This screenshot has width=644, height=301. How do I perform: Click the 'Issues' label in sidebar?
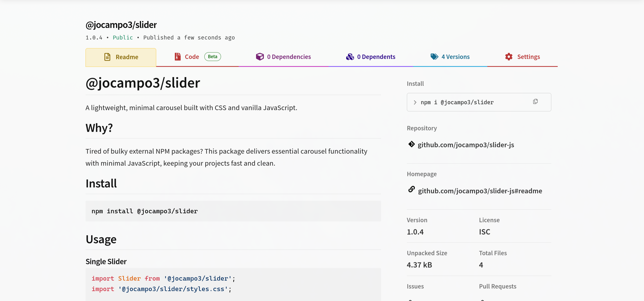[415, 286]
